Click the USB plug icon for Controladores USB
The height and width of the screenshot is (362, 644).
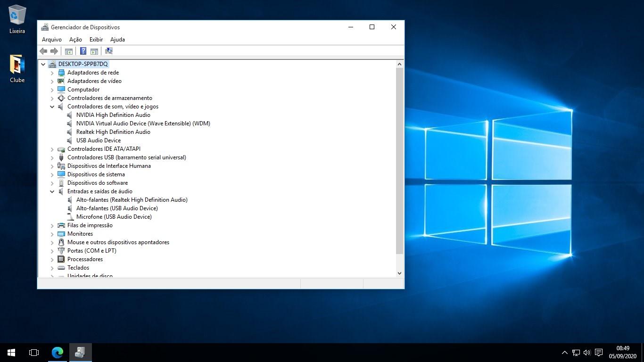point(61,157)
